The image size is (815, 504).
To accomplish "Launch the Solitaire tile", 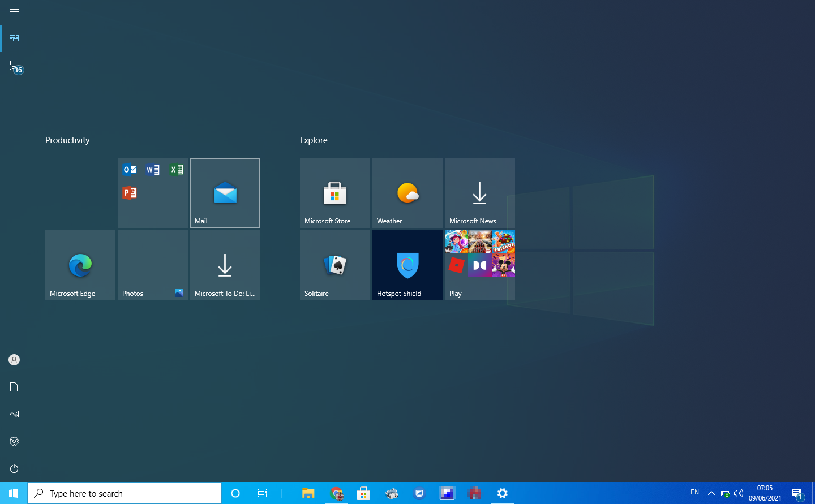I will [335, 265].
